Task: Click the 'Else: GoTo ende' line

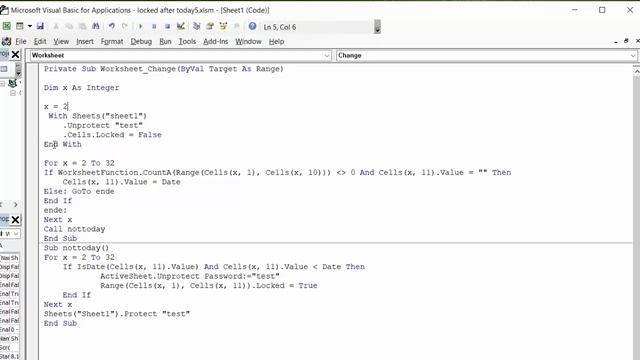Action: [x=79, y=191]
